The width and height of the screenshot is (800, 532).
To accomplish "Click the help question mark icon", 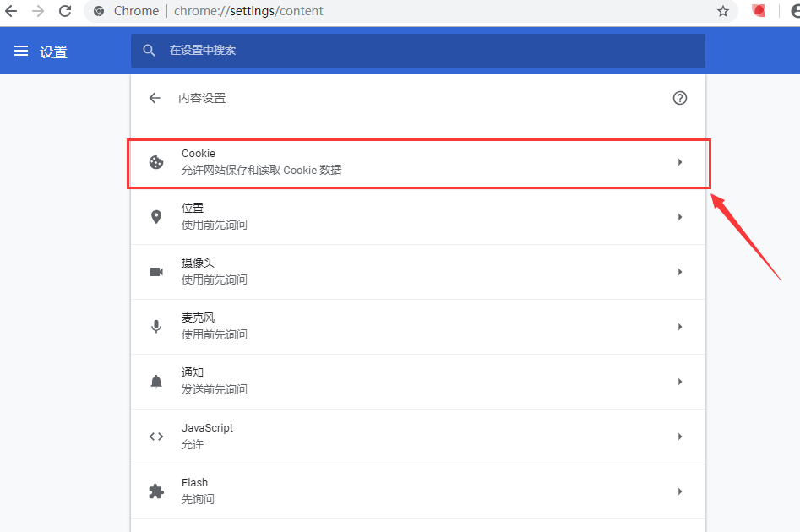I will (679, 98).
